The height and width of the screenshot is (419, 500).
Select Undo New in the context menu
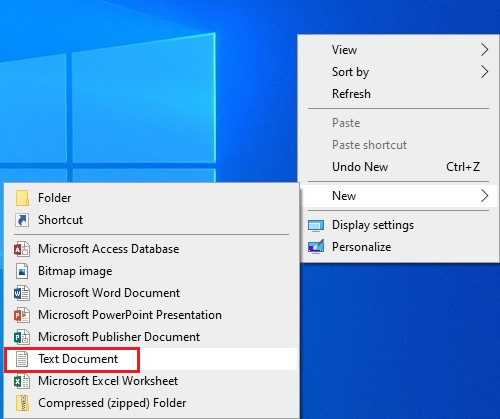399,167
